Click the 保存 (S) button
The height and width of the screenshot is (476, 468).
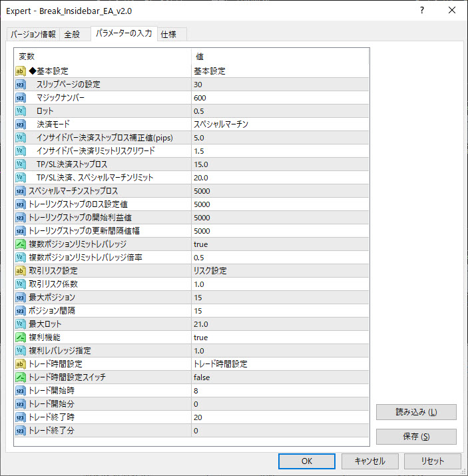[x=416, y=437]
